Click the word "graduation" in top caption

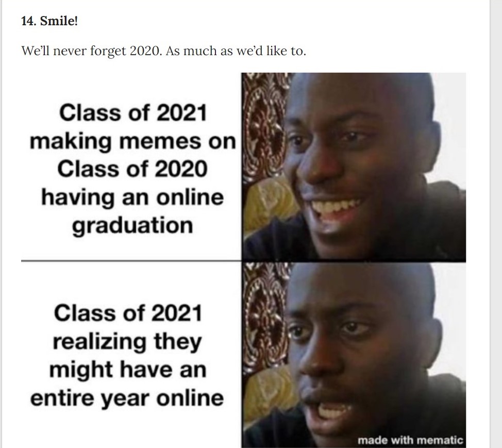(132, 226)
